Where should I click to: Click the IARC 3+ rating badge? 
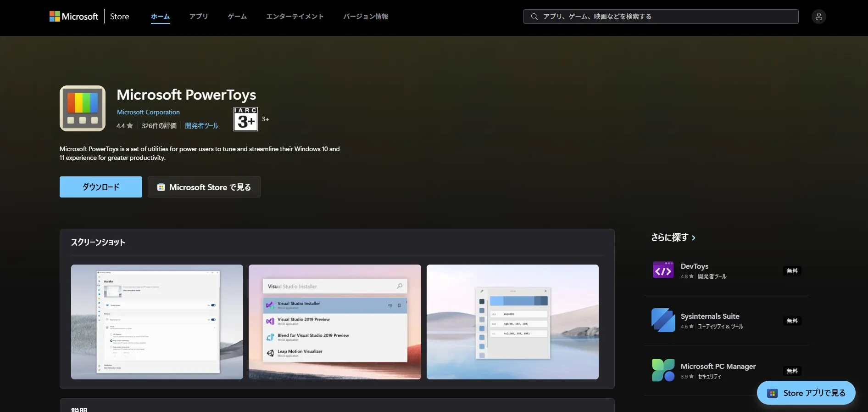[245, 119]
